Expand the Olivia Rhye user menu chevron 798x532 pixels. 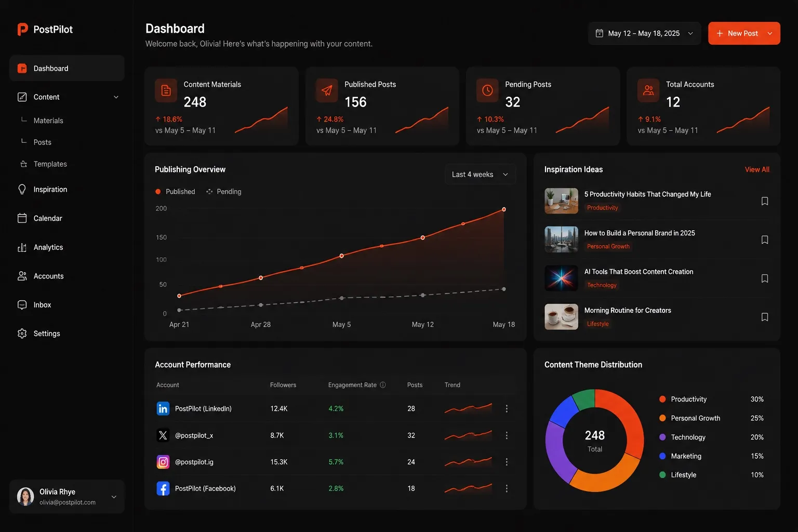[x=114, y=497]
